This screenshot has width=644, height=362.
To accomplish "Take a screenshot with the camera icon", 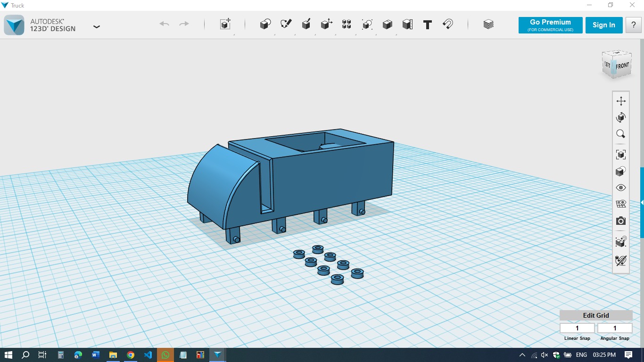I will coord(621,221).
